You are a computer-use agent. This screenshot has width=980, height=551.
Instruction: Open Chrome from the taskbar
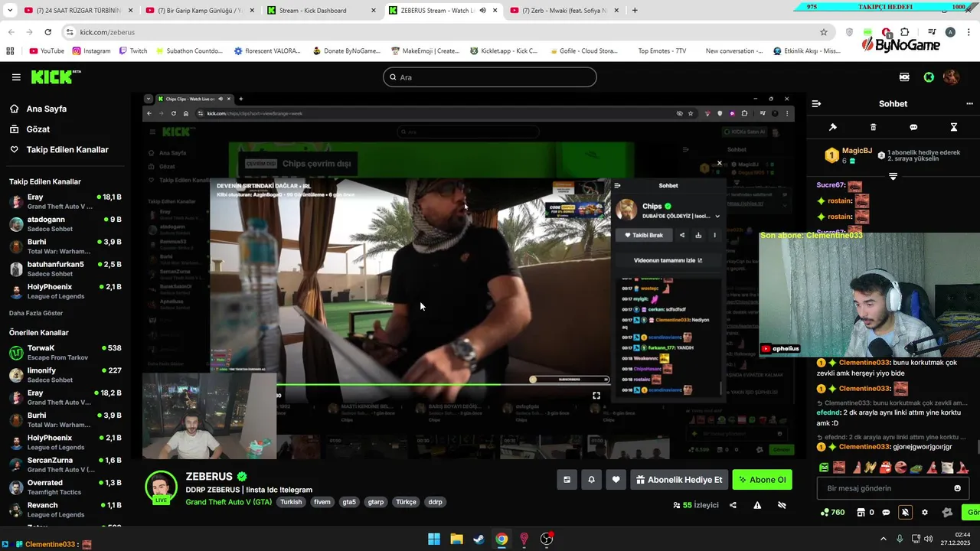pyautogui.click(x=501, y=539)
